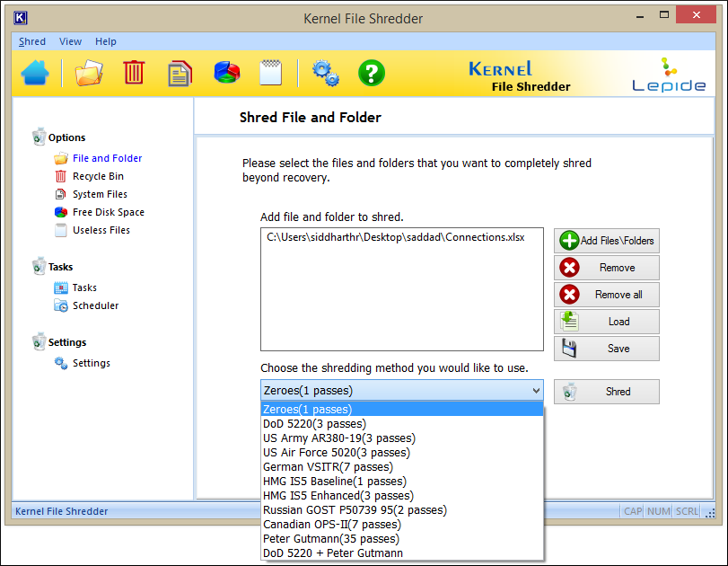Choose DoD 5220(3 passes) method
728x566 pixels.
pyautogui.click(x=402, y=424)
